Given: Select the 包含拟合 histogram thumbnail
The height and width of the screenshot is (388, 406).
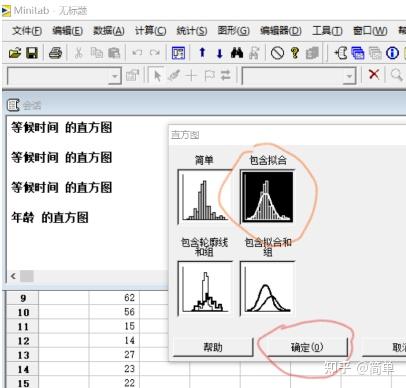Looking at the screenshot, I should click(x=268, y=196).
